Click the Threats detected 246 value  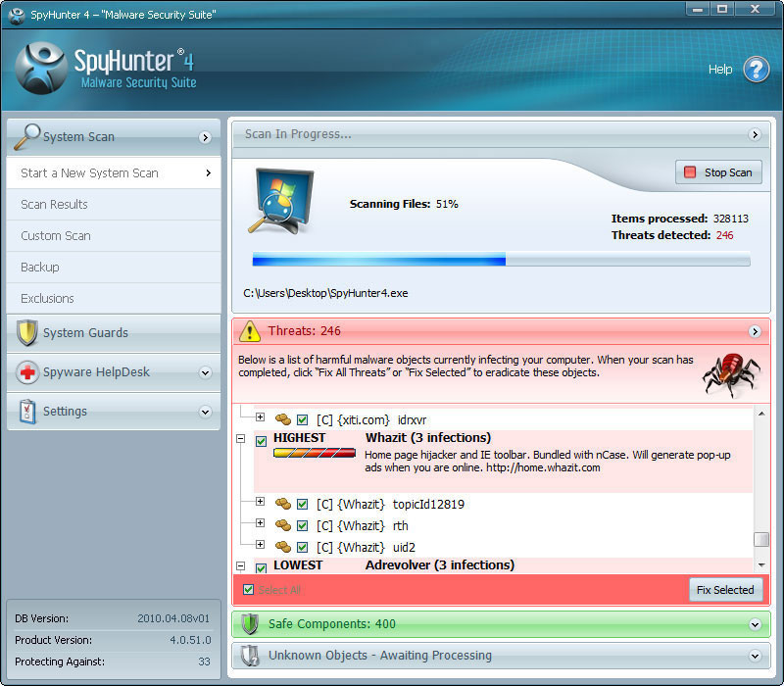pyautogui.click(x=724, y=235)
